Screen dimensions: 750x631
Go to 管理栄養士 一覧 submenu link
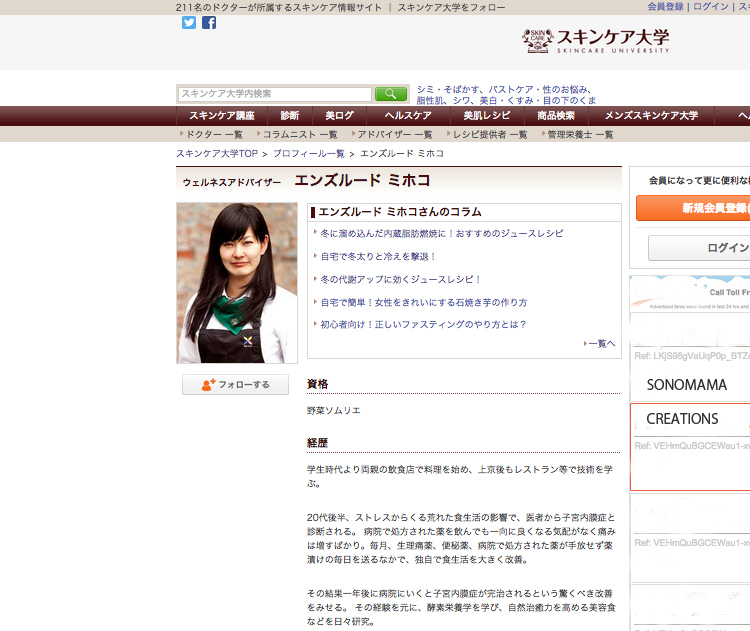pyautogui.click(x=578, y=134)
